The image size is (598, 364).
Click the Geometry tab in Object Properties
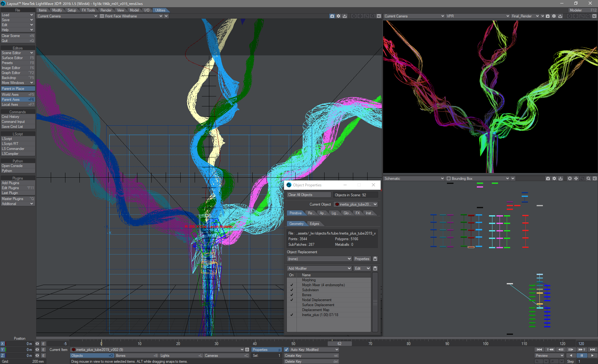click(x=297, y=223)
